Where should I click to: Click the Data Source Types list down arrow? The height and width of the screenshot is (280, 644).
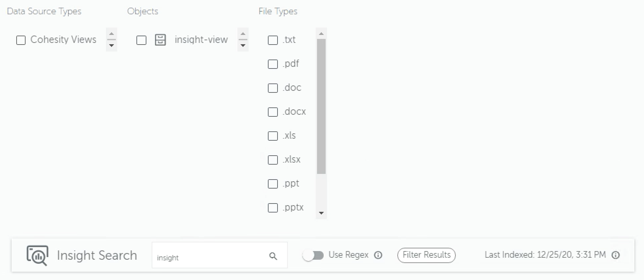(112, 46)
